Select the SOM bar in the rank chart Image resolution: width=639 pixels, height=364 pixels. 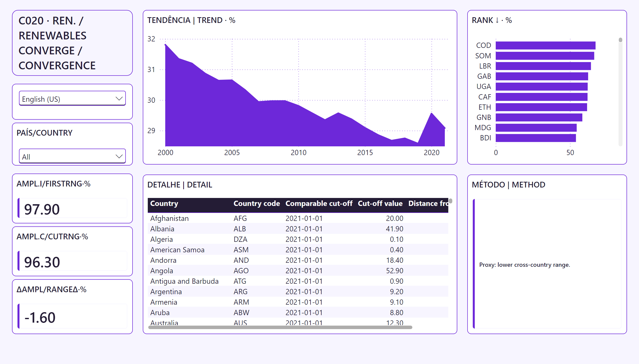[545, 56]
